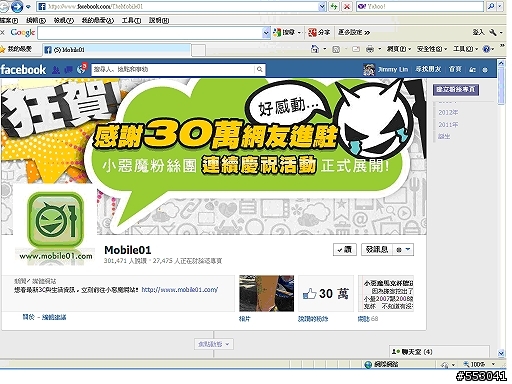Open the 說明(H) Help menu

tap(159, 20)
